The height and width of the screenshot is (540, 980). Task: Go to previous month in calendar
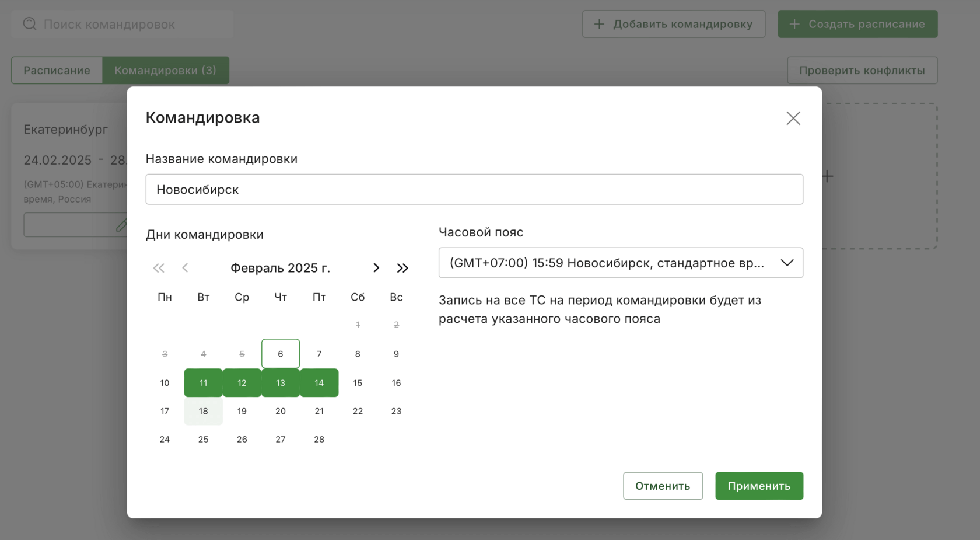(185, 268)
